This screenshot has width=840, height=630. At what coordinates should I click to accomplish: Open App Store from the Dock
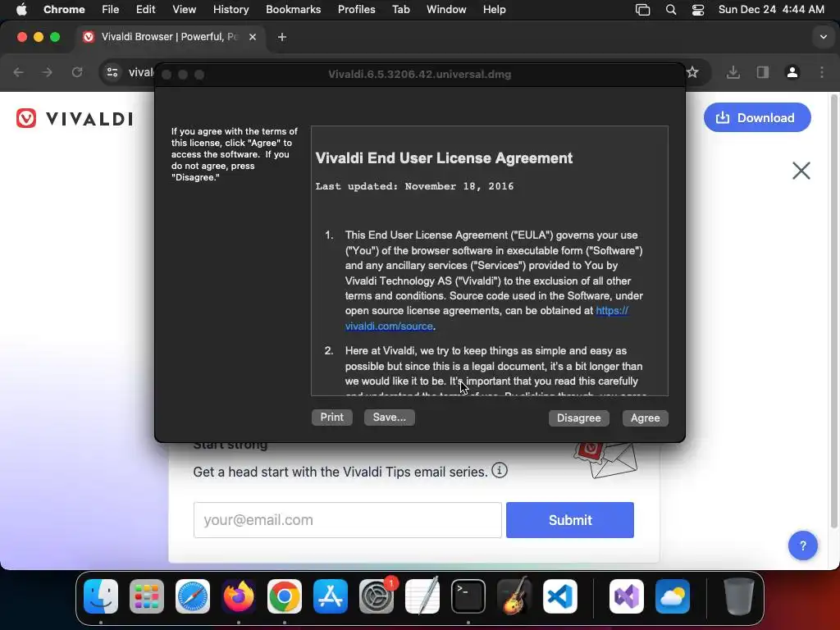point(331,596)
